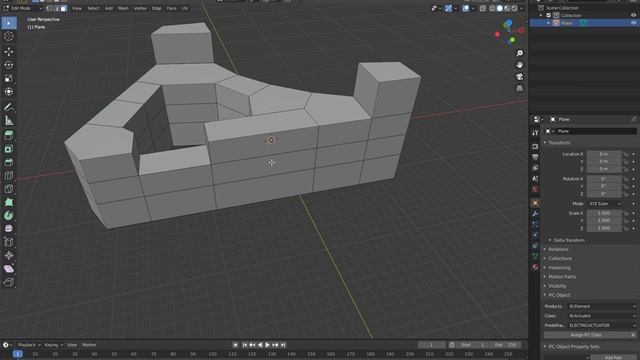Open the Modifier properties wrench tab
The height and width of the screenshot is (360, 640).
(x=535, y=213)
